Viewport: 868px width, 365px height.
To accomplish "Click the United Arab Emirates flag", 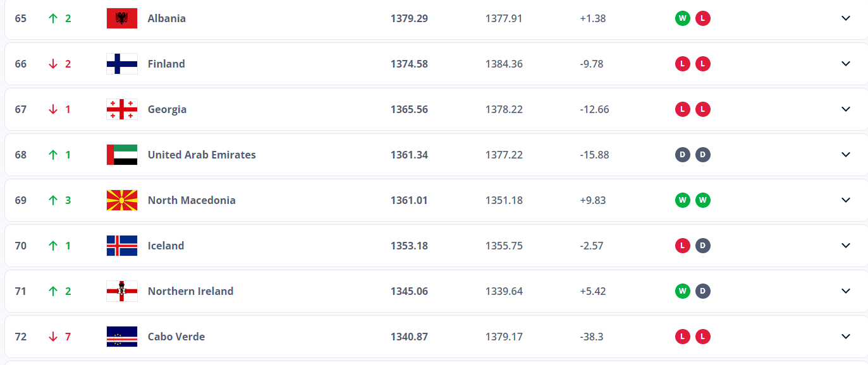I will point(122,155).
